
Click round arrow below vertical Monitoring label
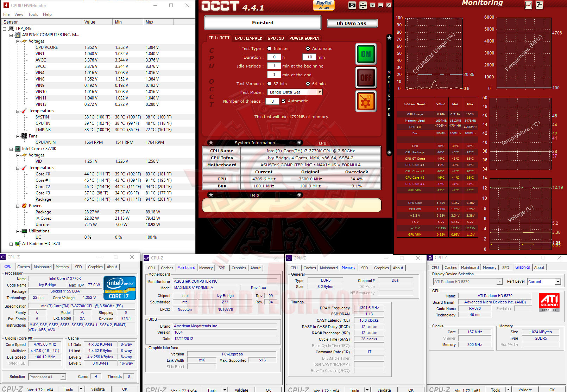point(389,153)
